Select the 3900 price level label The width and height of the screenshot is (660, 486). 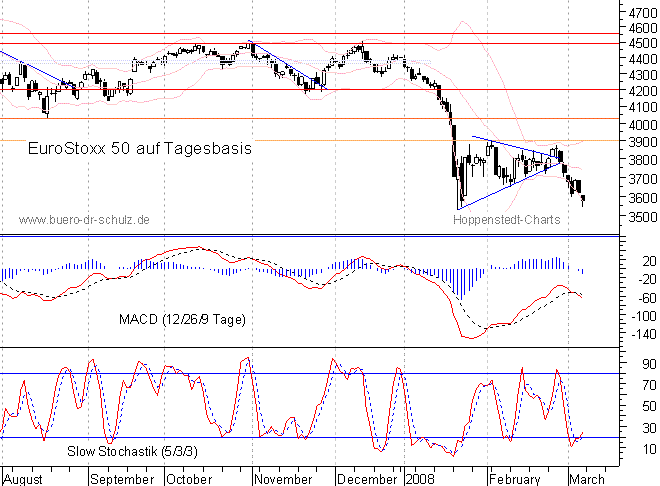(x=635, y=142)
